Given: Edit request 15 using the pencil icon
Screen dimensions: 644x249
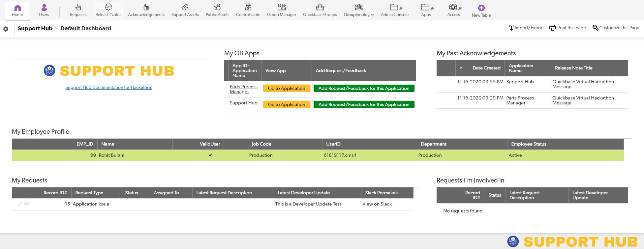Looking at the screenshot, I should point(20,204).
